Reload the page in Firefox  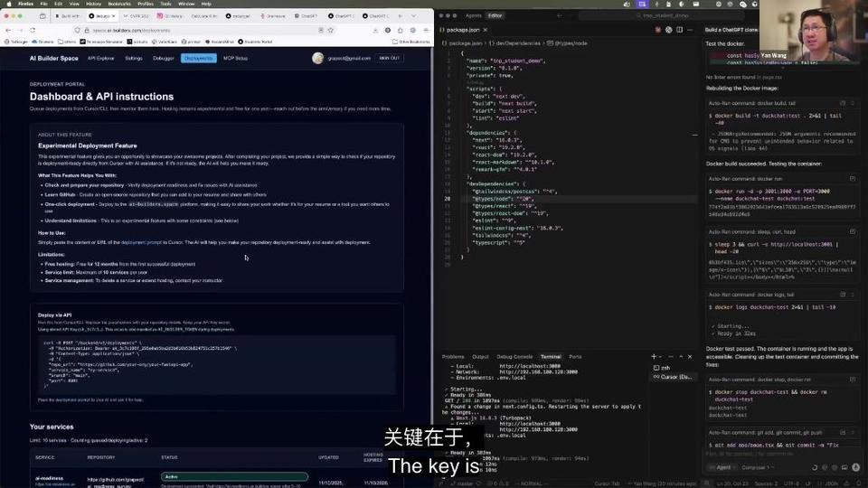click(x=33, y=30)
